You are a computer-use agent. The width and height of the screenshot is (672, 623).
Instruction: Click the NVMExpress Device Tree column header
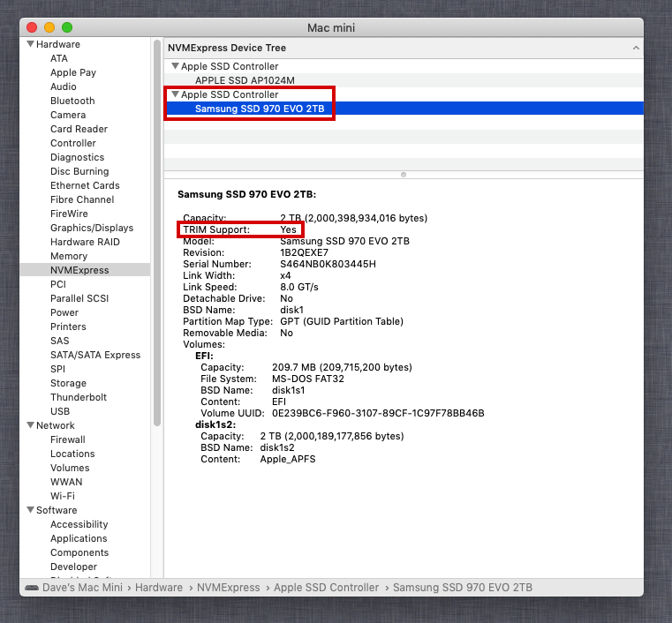[x=404, y=48]
